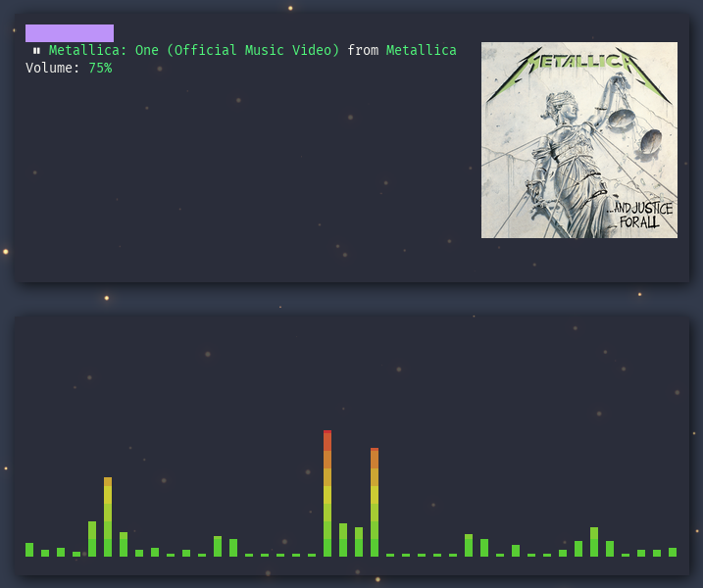The image size is (703, 588).
Task: Click the 'Volume:' label
Action: [x=53, y=69]
